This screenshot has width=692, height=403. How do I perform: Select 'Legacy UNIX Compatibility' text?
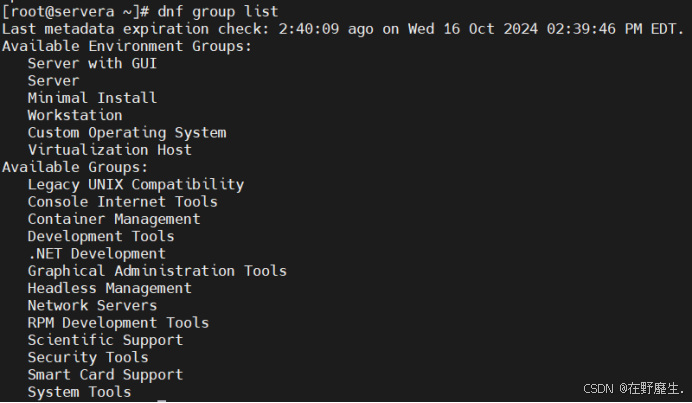point(136,185)
